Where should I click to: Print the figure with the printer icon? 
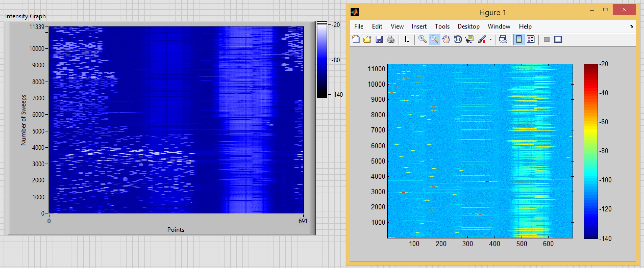pos(391,39)
